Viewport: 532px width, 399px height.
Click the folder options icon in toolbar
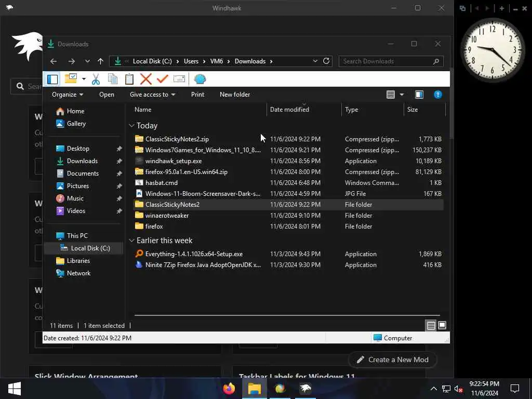tap(71, 79)
